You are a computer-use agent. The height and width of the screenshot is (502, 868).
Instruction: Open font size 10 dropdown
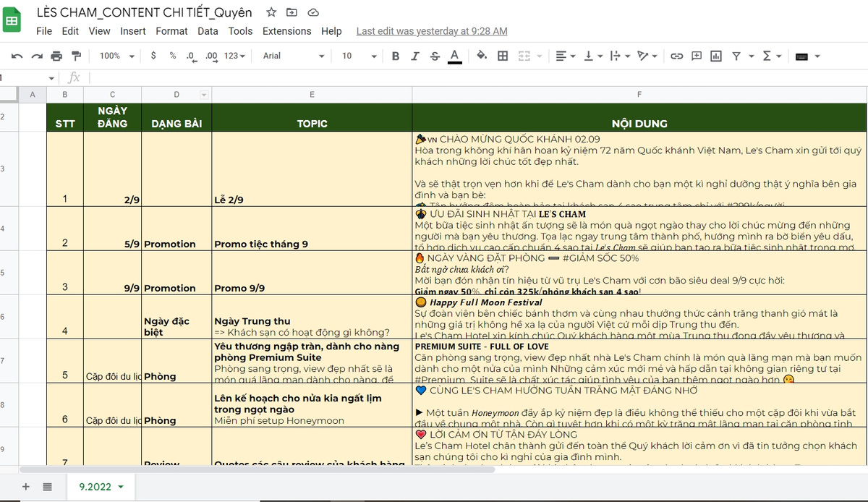click(359, 56)
